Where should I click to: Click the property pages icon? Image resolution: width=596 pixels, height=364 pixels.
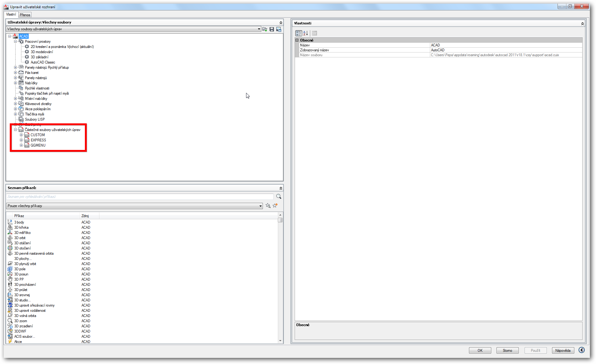314,33
